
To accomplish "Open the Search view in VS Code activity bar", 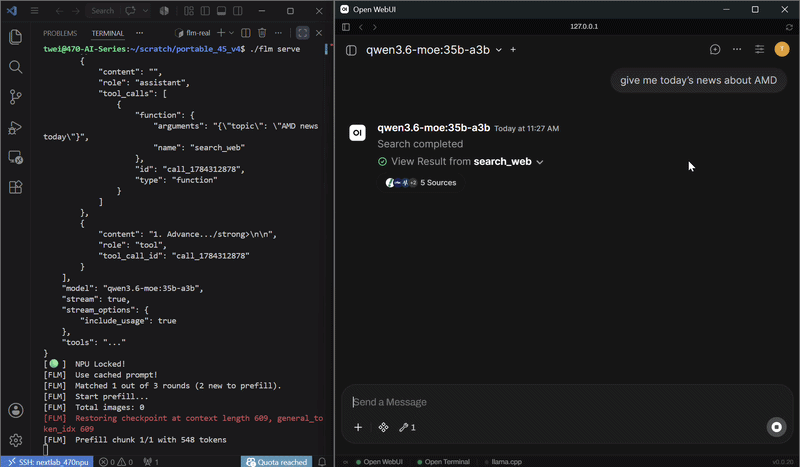I will point(15,67).
